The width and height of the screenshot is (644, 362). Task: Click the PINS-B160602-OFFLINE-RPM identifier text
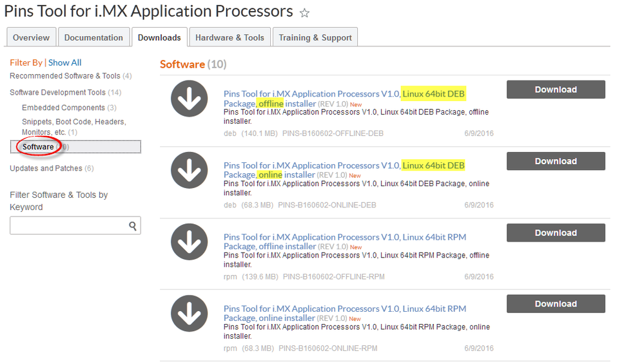pos(334,276)
